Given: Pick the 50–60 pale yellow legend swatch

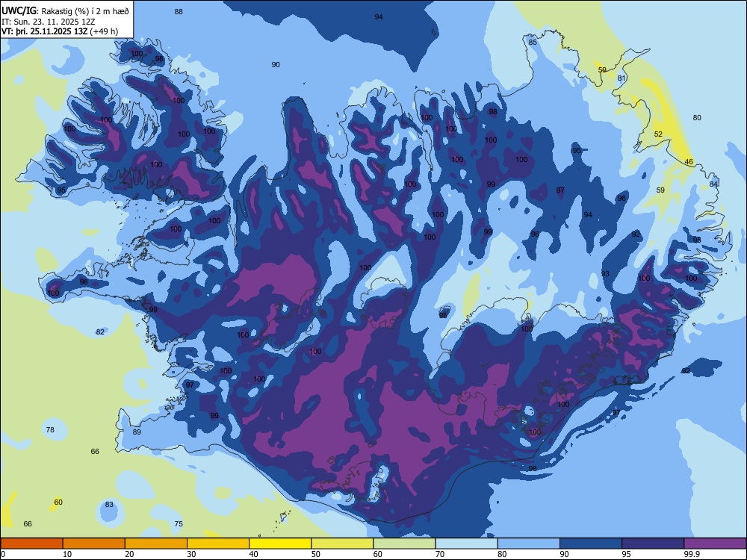Looking at the screenshot, I should [x=342, y=544].
